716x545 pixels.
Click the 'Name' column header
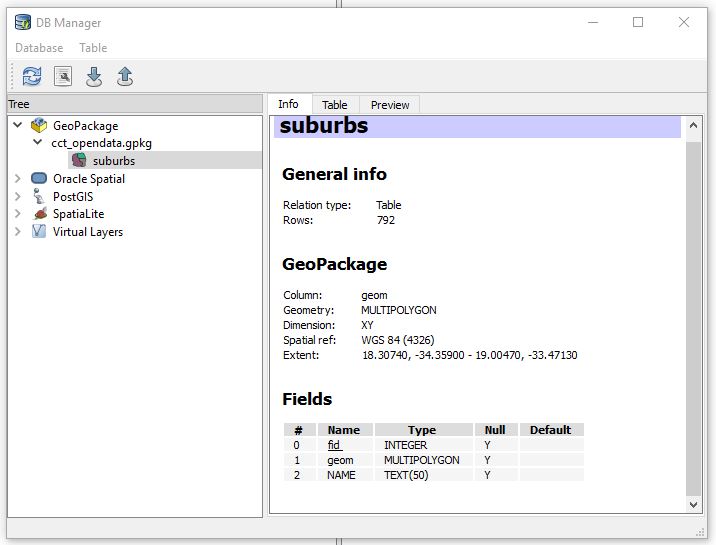344,430
